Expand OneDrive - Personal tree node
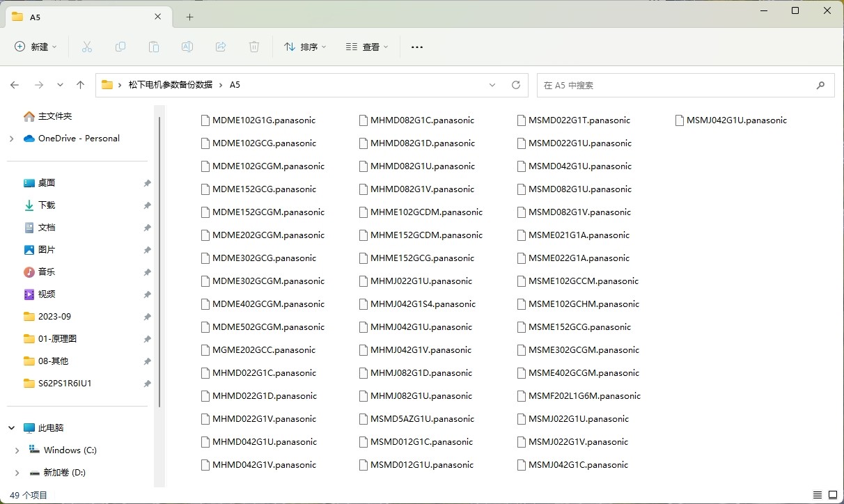844x504 pixels. (11, 139)
